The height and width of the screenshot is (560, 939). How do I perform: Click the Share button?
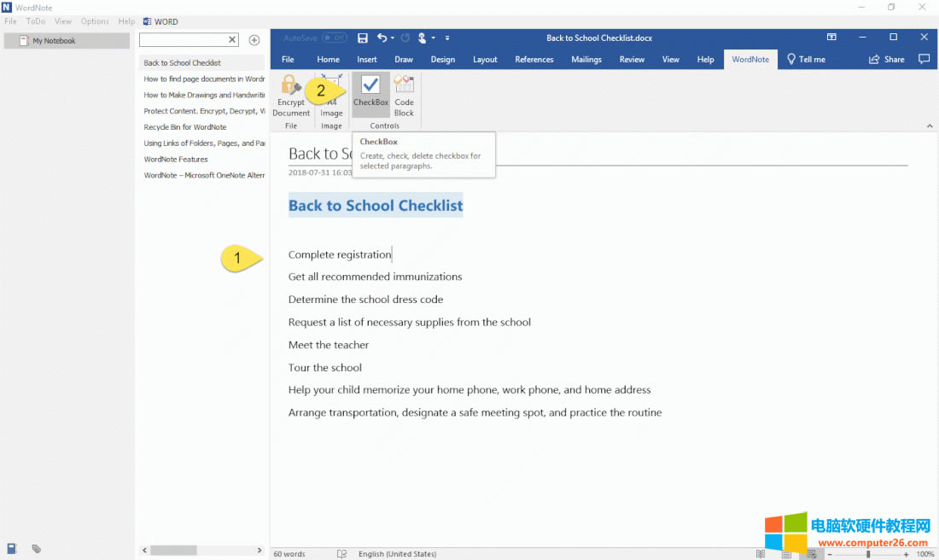pos(887,60)
